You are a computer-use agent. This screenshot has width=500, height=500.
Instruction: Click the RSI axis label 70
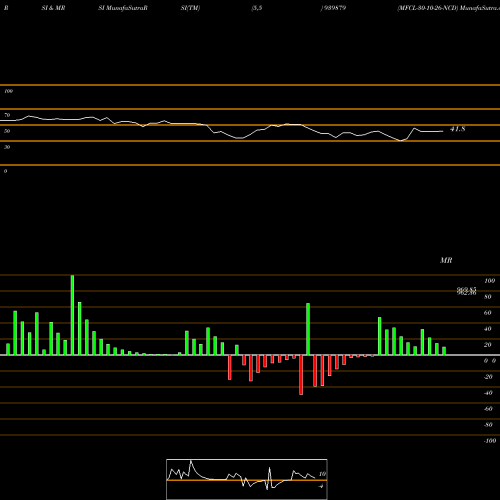pos(7,115)
